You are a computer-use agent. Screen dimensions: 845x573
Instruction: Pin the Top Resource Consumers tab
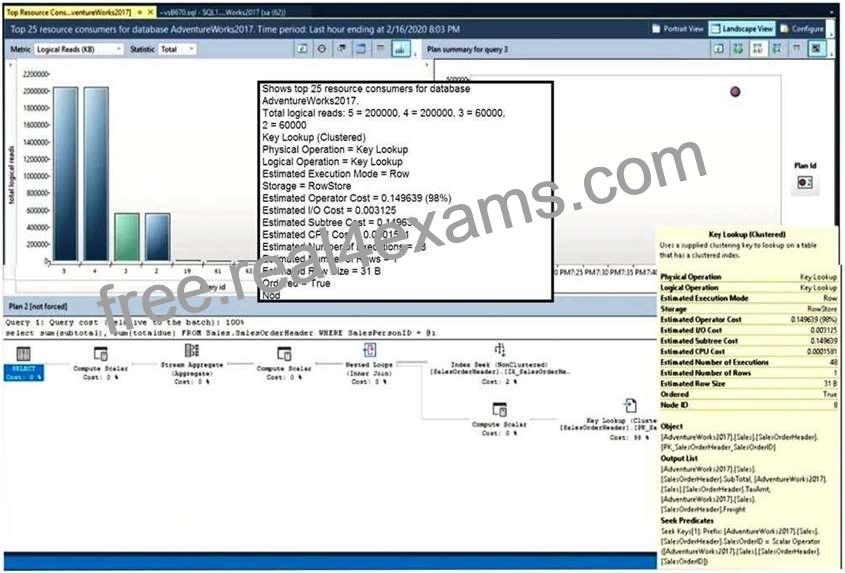140,12
